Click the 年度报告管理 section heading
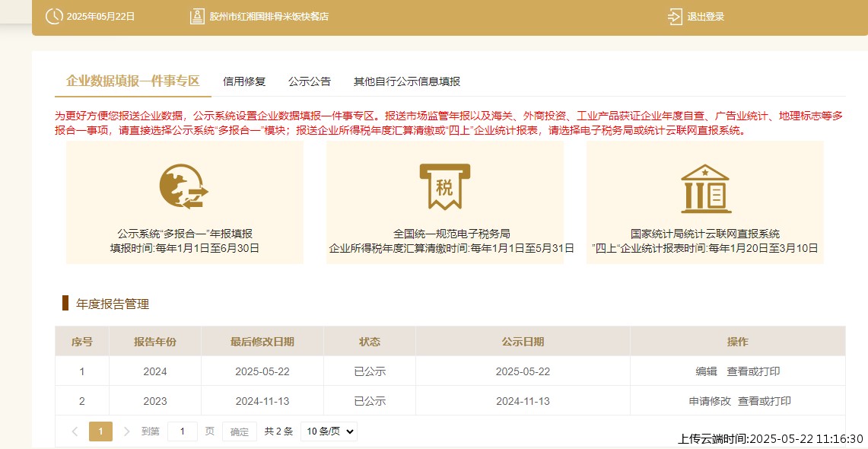868x449 pixels. point(113,304)
